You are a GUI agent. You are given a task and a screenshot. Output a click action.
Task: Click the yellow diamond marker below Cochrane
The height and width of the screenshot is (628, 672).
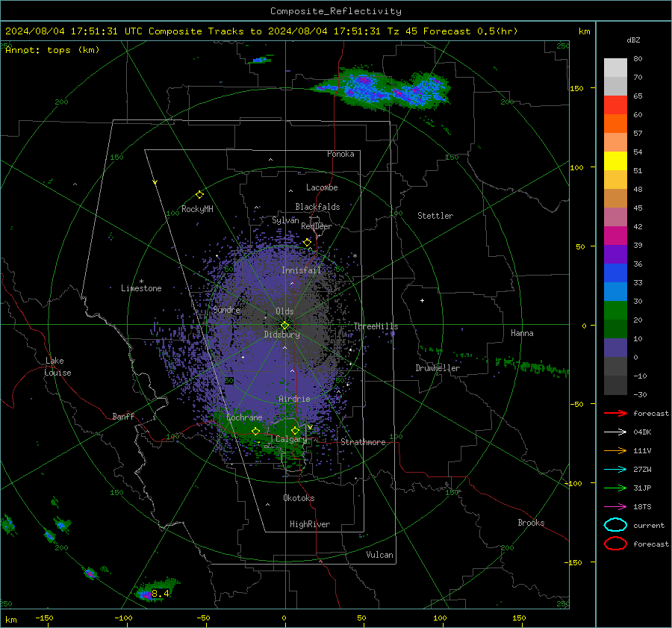click(x=256, y=432)
